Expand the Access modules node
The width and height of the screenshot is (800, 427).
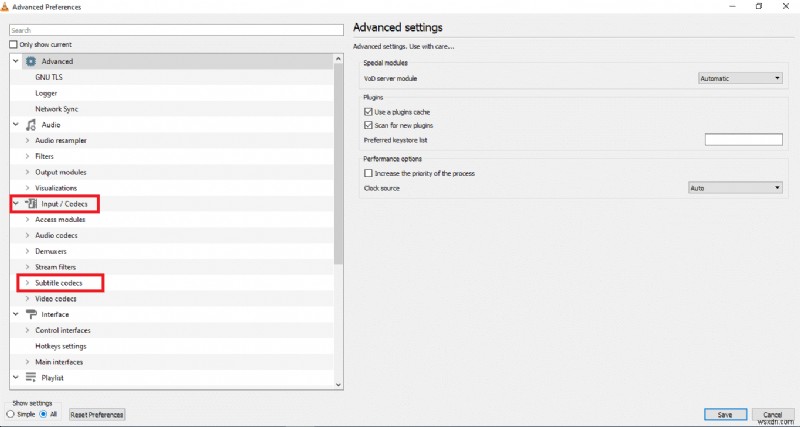(28, 219)
